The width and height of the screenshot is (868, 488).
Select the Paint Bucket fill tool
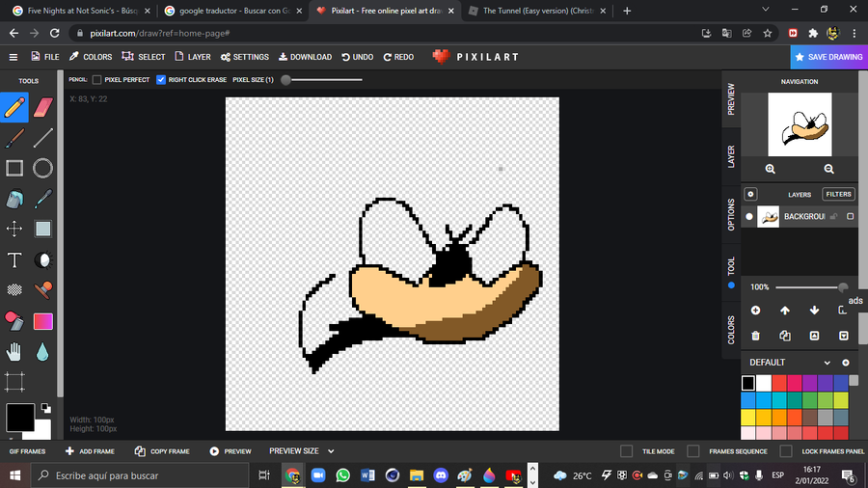coord(14,199)
